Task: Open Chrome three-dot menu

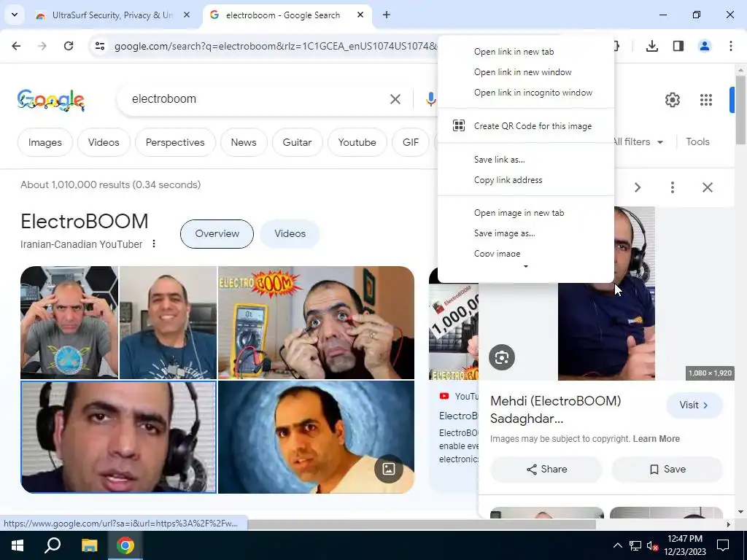Action: (x=730, y=46)
